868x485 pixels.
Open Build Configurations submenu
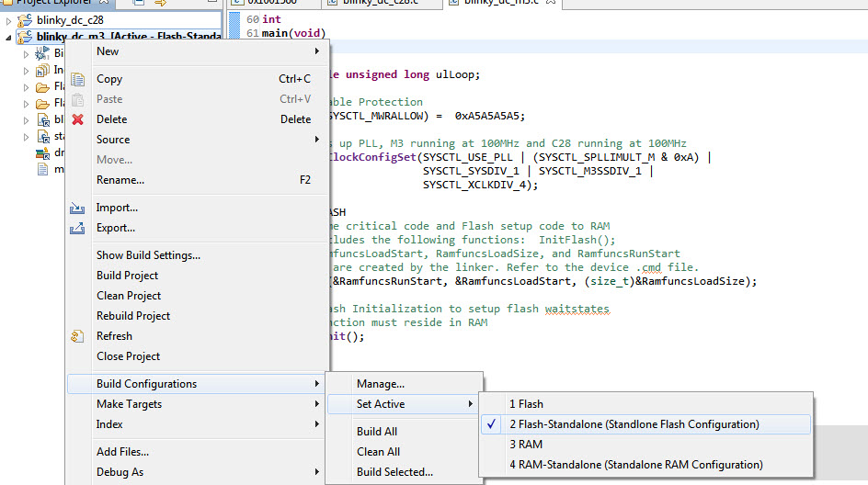[x=196, y=384]
